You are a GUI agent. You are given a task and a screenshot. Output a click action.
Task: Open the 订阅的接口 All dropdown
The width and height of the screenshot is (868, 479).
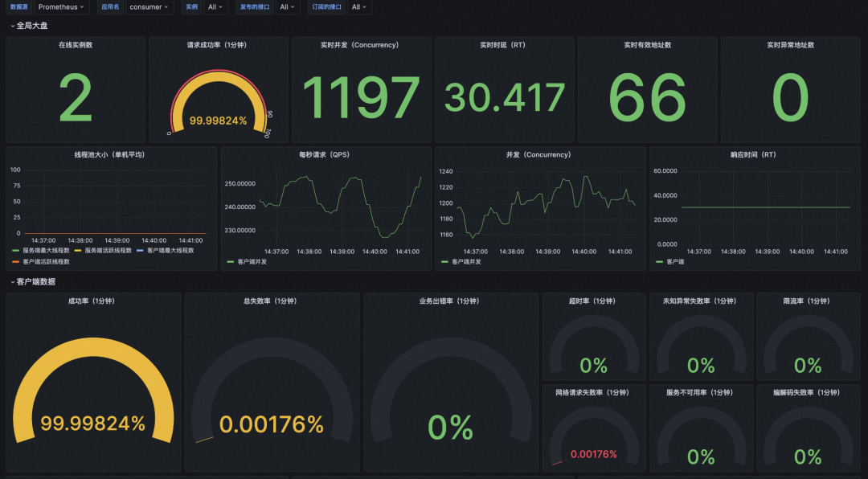pos(358,7)
